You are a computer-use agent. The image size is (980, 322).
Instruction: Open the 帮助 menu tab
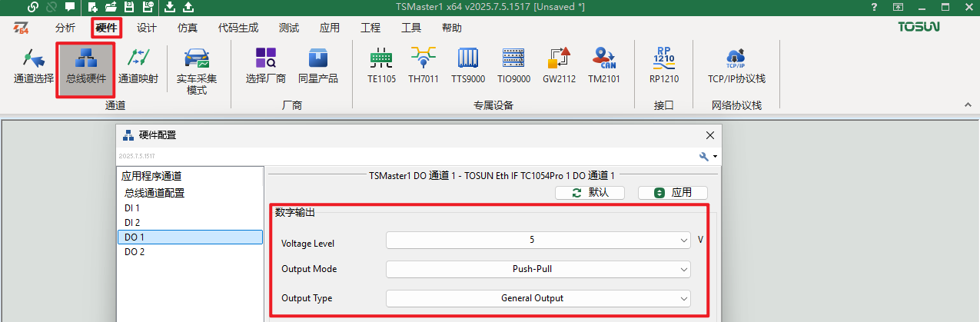(x=452, y=28)
